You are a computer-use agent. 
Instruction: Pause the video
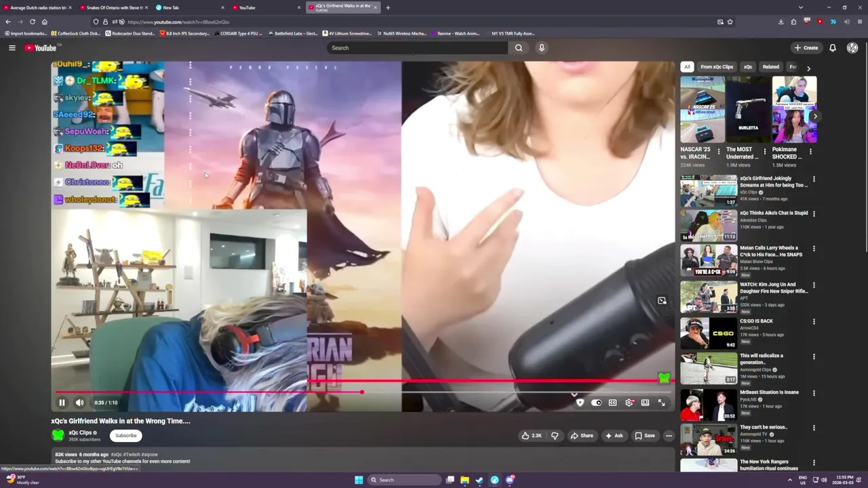coord(62,403)
